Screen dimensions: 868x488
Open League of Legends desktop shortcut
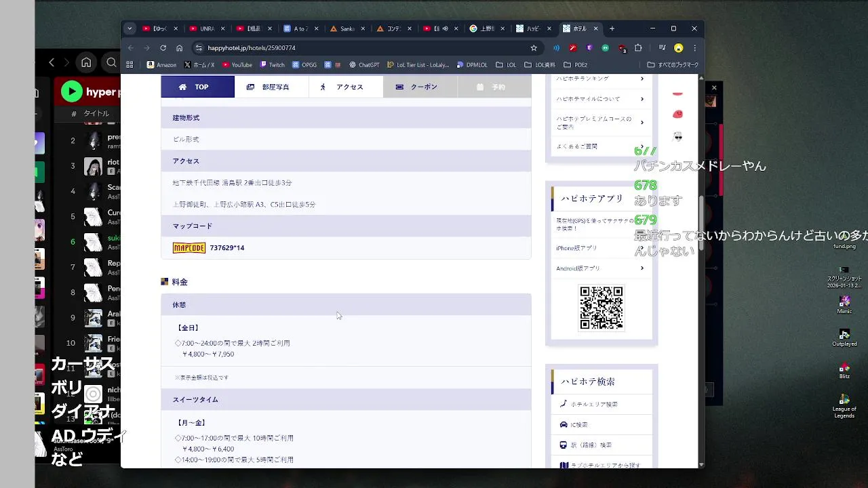(844, 406)
